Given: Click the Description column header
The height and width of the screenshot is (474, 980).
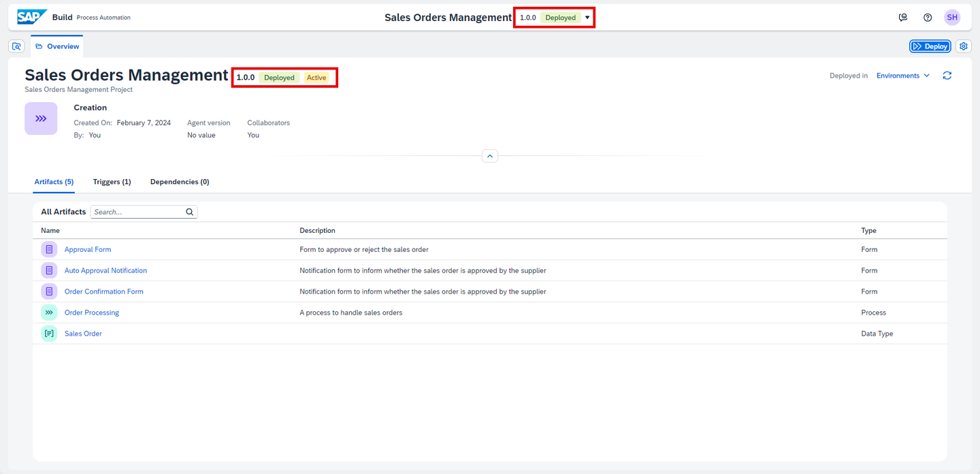Looking at the screenshot, I should click(x=318, y=231).
